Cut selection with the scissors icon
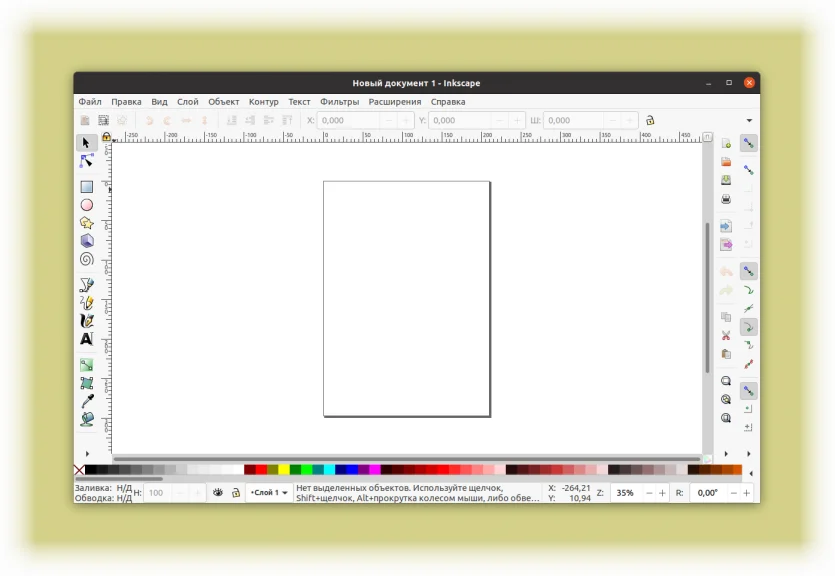The image size is (835, 576). point(726,335)
